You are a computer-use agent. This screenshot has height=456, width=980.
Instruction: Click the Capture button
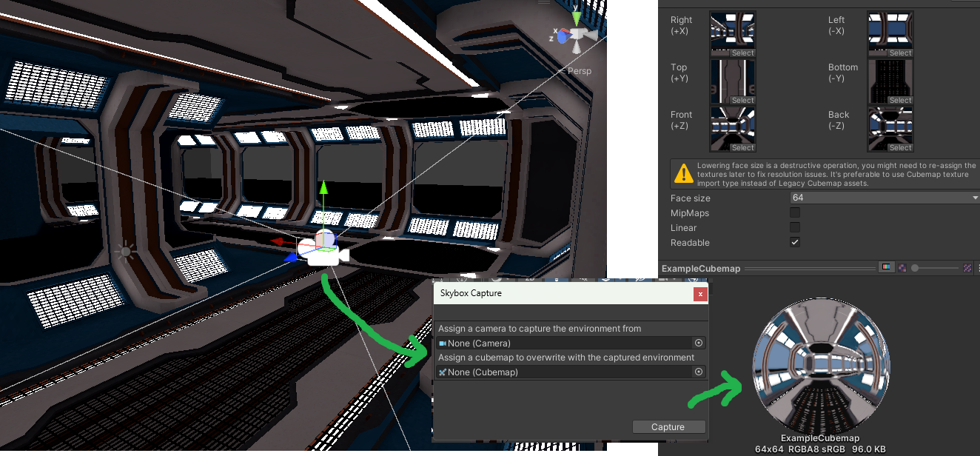(668, 427)
